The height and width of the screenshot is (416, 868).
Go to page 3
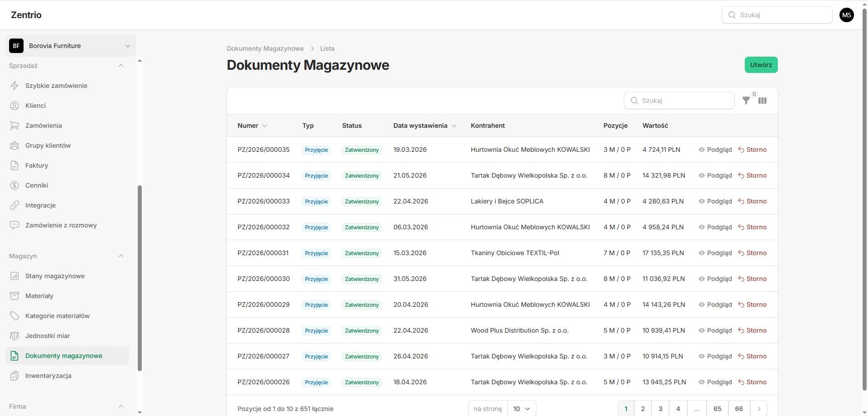click(x=661, y=409)
